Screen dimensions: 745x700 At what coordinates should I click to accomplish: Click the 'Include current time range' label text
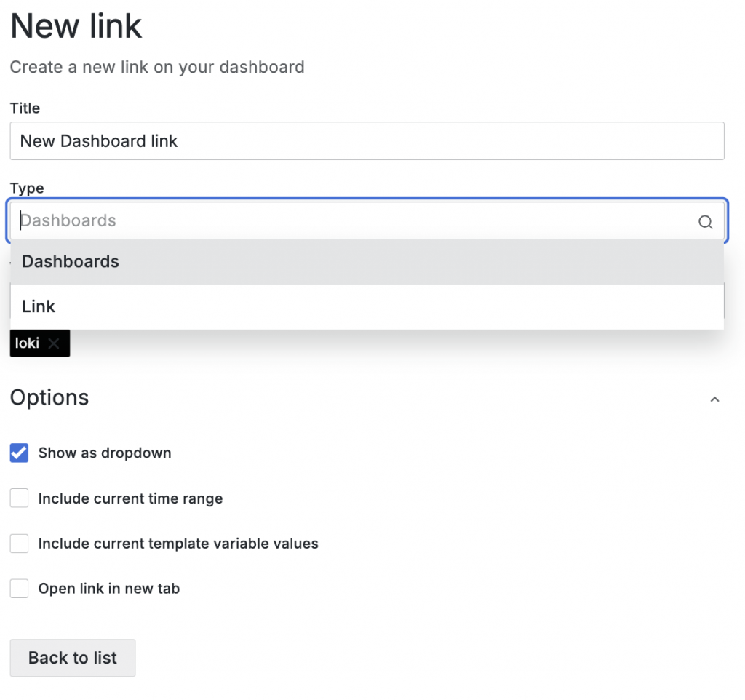click(x=130, y=498)
